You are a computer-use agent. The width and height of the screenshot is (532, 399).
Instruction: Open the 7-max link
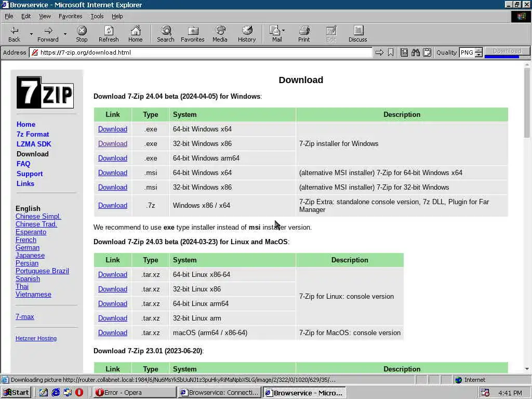(25, 316)
